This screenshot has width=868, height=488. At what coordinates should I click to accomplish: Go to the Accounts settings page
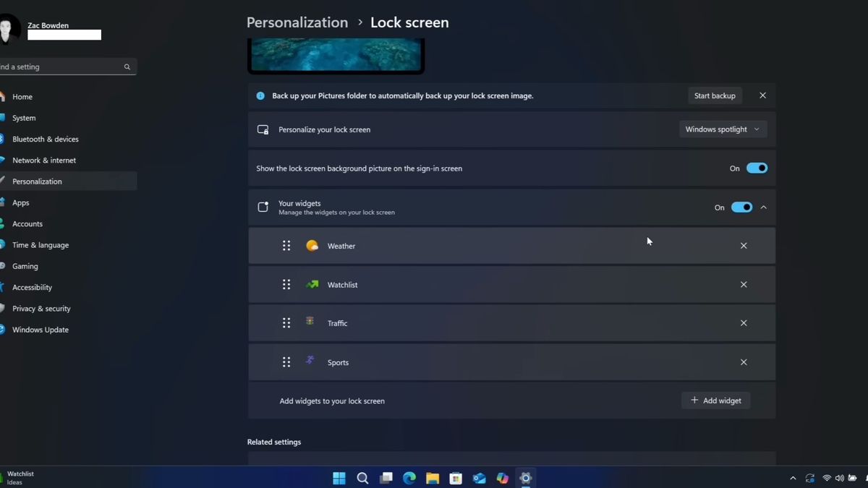click(27, 223)
